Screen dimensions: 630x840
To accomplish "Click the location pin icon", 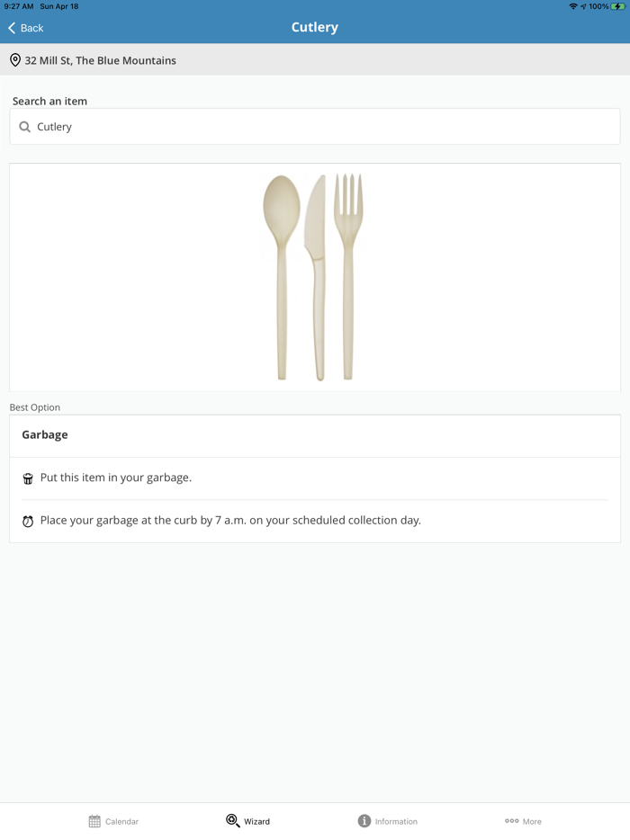I will coord(15,60).
